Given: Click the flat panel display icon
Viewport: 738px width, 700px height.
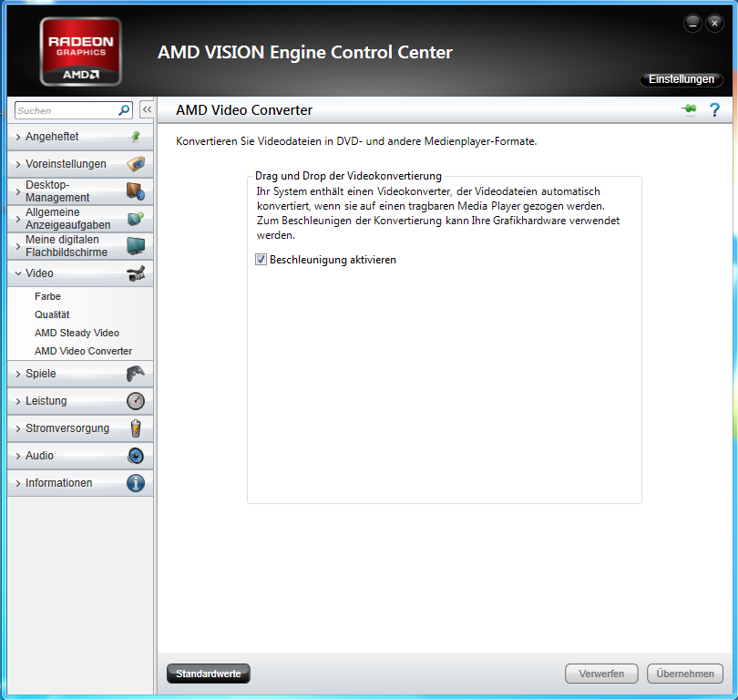Looking at the screenshot, I should pos(136,246).
